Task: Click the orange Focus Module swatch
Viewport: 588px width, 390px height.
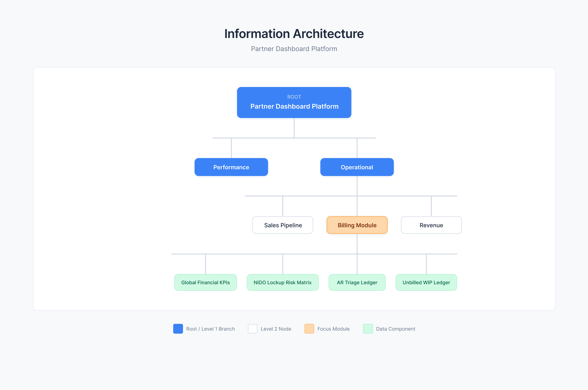Action: point(309,329)
